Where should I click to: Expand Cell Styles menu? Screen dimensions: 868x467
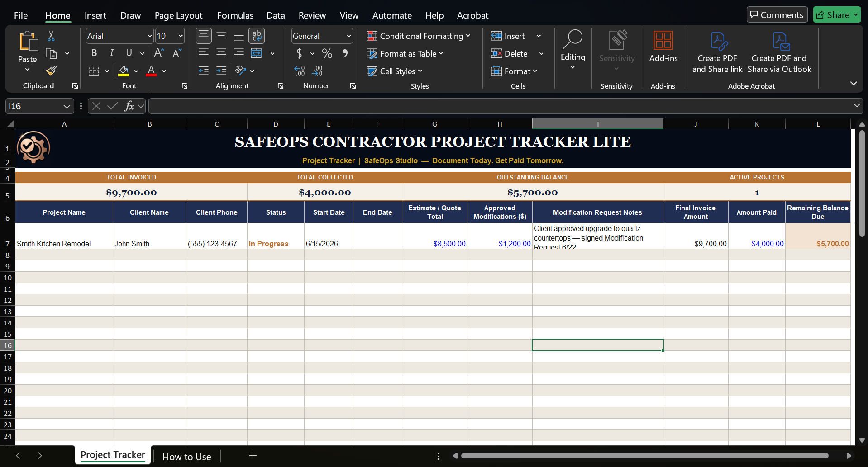(x=394, y=71)
